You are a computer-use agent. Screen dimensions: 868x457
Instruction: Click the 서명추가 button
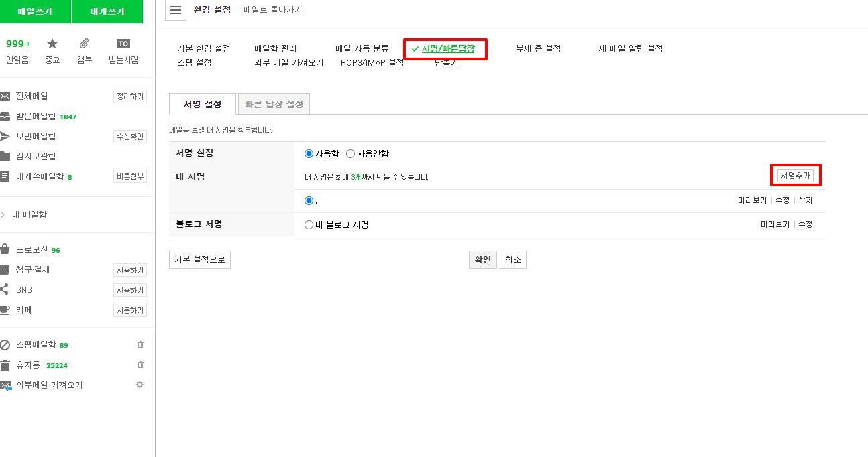click(795, 176)
